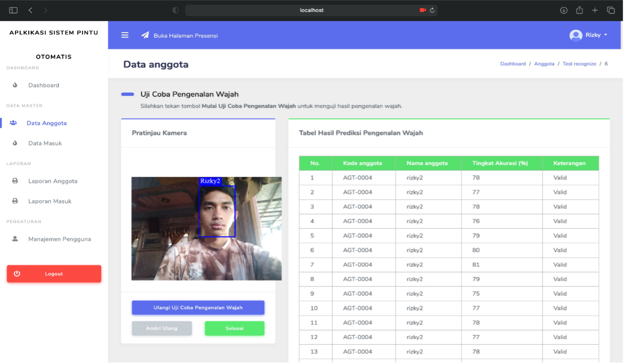625x364 pixels.
Task: Click the browser reload icon
Action: pos(432,10)
